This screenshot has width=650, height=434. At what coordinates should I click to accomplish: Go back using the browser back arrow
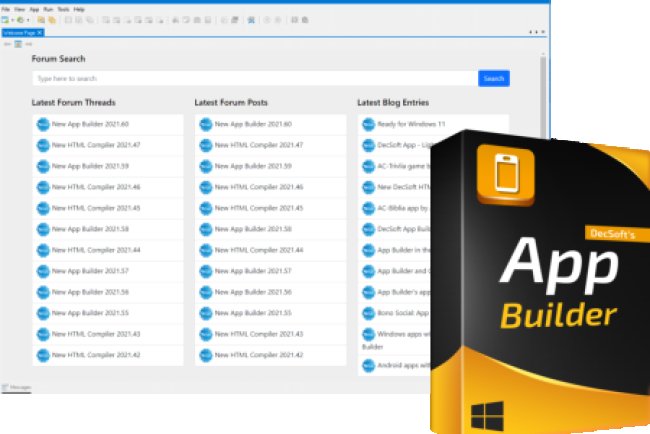pos(7,44)
